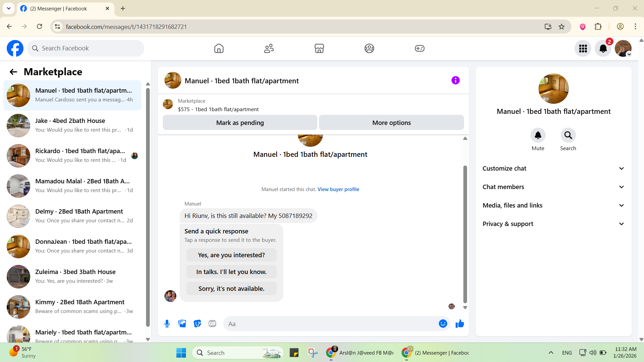Open the tab search dropdown arrow

(9, 8)
